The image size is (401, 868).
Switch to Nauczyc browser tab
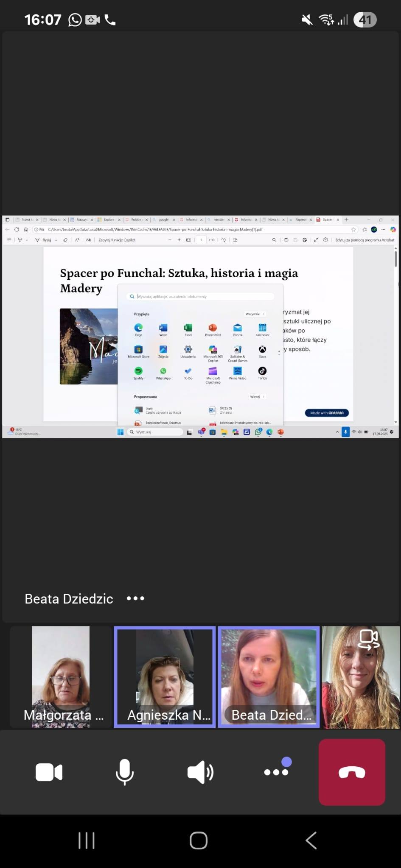(x=81, y=220)
